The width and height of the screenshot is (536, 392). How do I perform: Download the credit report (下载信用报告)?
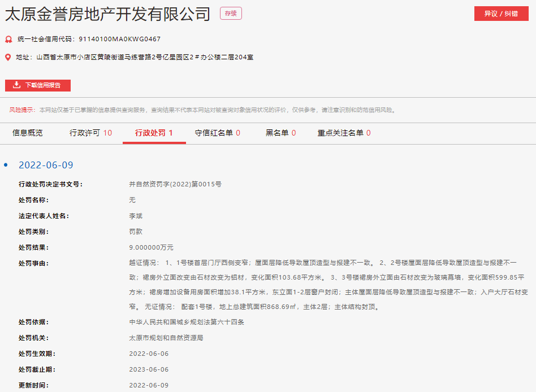[x=38, y=85]
